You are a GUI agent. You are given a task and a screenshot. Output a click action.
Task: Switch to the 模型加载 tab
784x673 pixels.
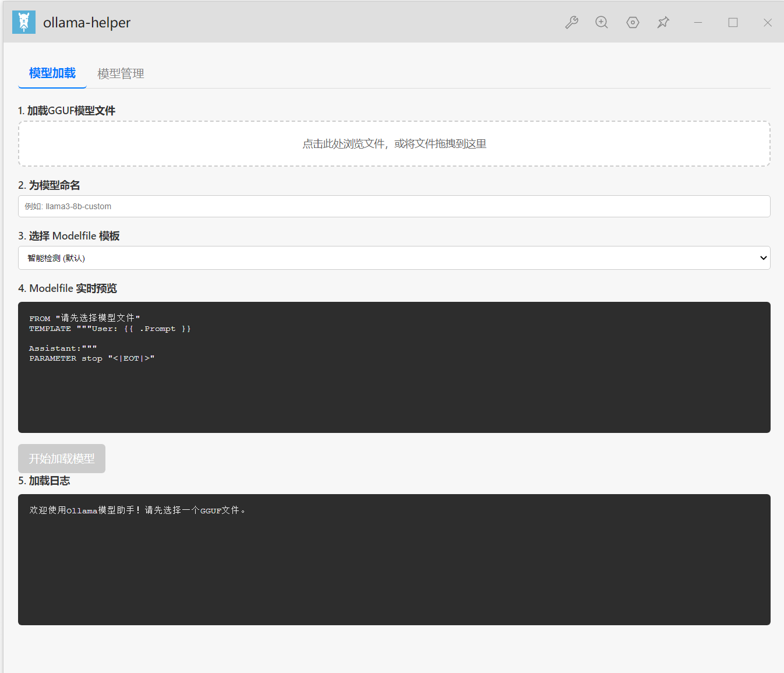(x=52, y=73)
